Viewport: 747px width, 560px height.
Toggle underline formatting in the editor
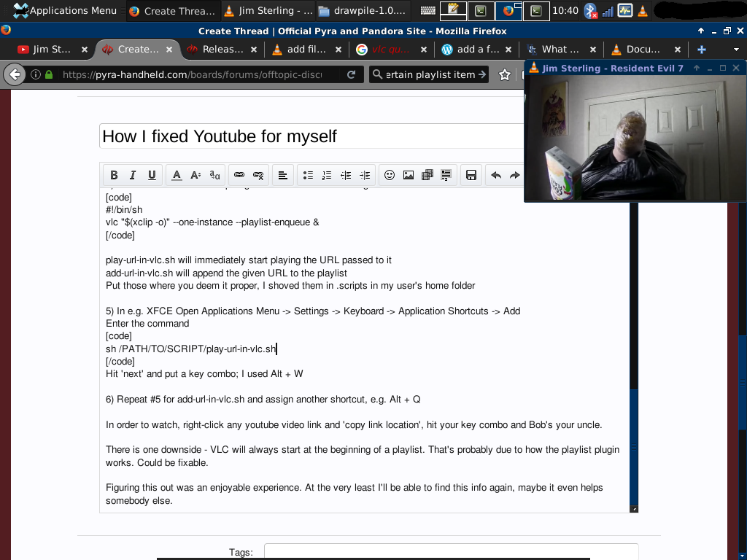tap(152, 175)
